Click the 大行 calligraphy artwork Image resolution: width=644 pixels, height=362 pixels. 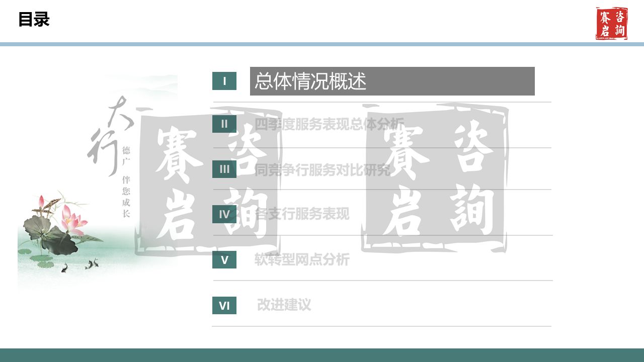tap(108, 133)
